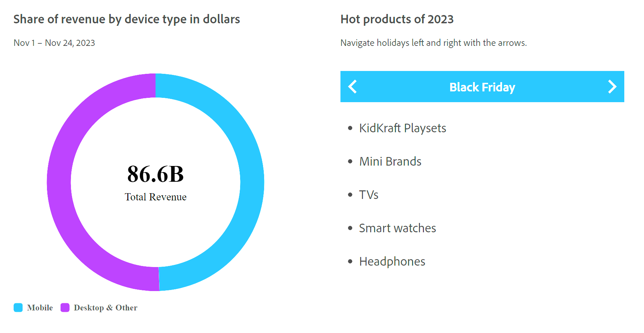Select Headphones in the product list
This screenshot has height=333, width=644.
click(392, 261)
